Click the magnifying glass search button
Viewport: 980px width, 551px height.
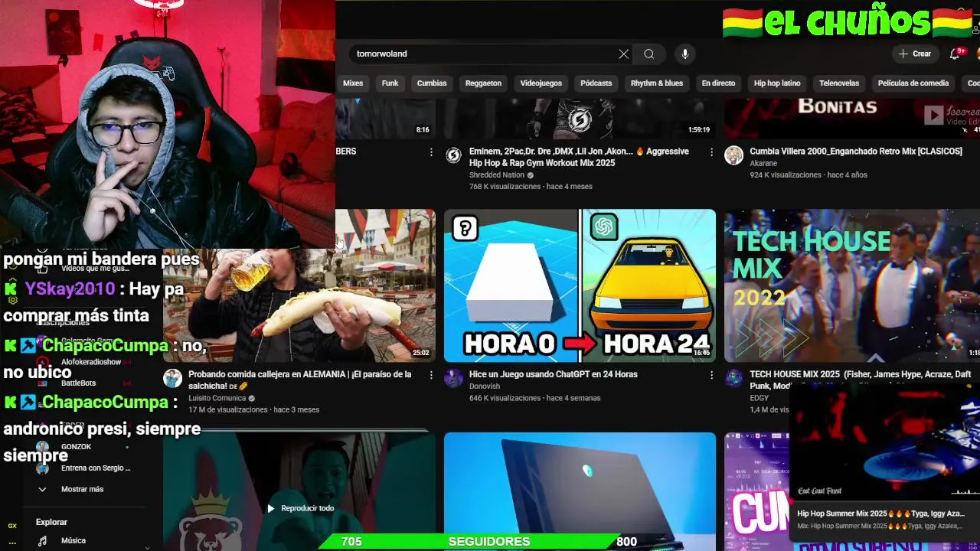point(649,54)
